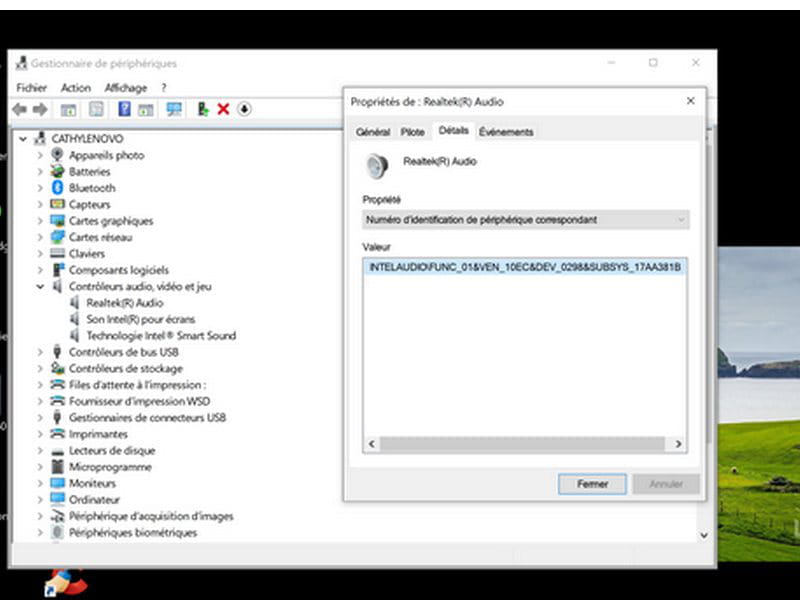Select the Lecteurs de disque icon
Image resolution: width=800 pixels, height=600 pixels.
tap(57, 451)
